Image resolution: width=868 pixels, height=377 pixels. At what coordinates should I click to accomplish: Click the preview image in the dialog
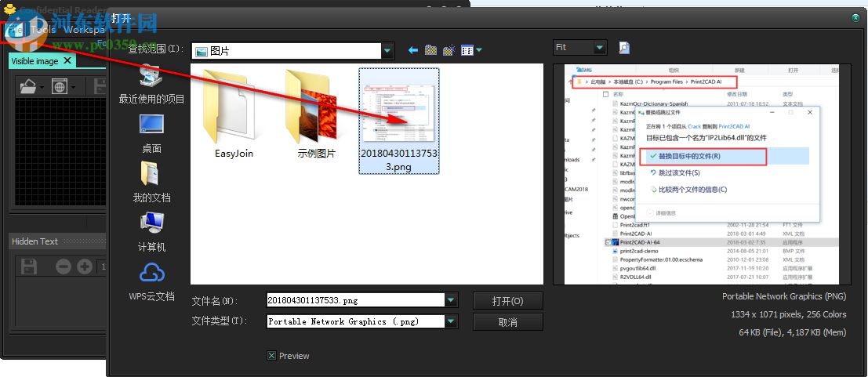(x=701, y=174)
